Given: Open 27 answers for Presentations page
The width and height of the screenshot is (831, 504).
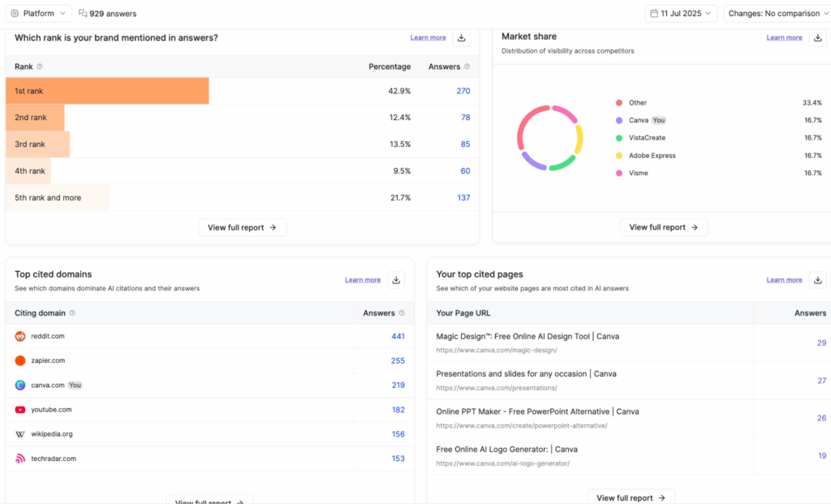Looking at the screenshot, I should tap(821, 381).
